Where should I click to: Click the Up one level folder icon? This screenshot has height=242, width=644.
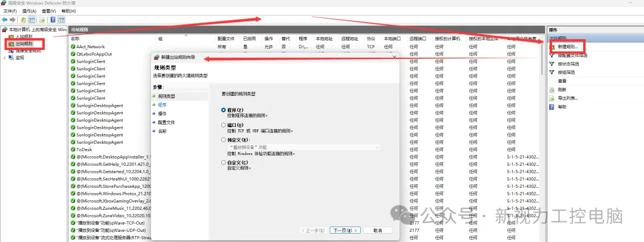coord(23,20)
